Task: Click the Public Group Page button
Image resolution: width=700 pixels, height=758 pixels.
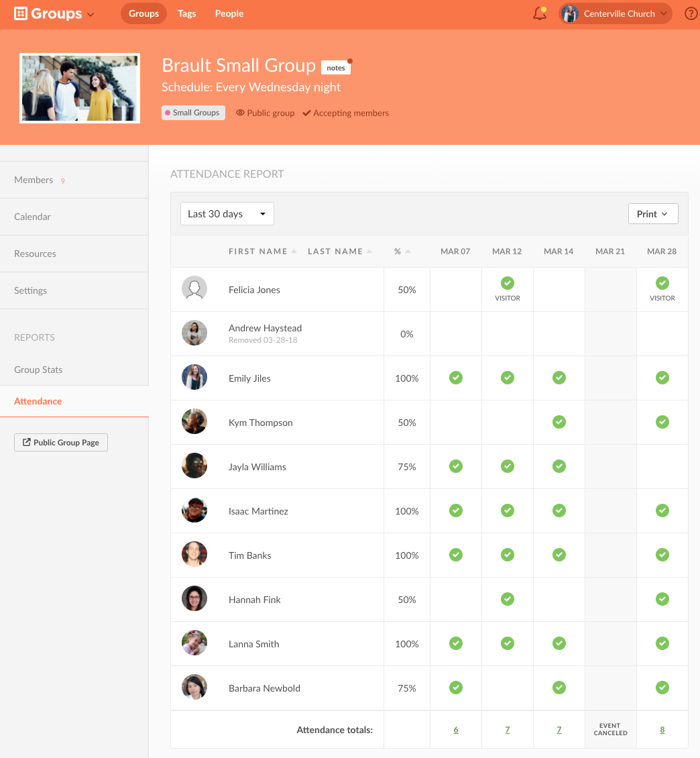Action: (x=61, y=443)
